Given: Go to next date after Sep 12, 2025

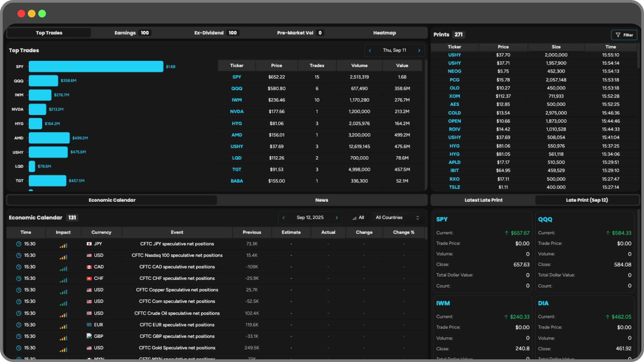Looking at the screenshot, I should point(337,218).
